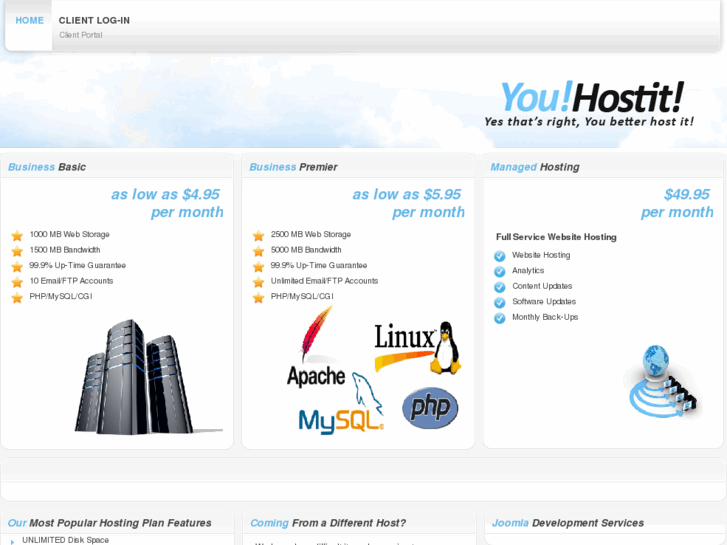Click the Linux penguin logo
The width and height of the screenshot is (727, 545).
tap(418, 346)
